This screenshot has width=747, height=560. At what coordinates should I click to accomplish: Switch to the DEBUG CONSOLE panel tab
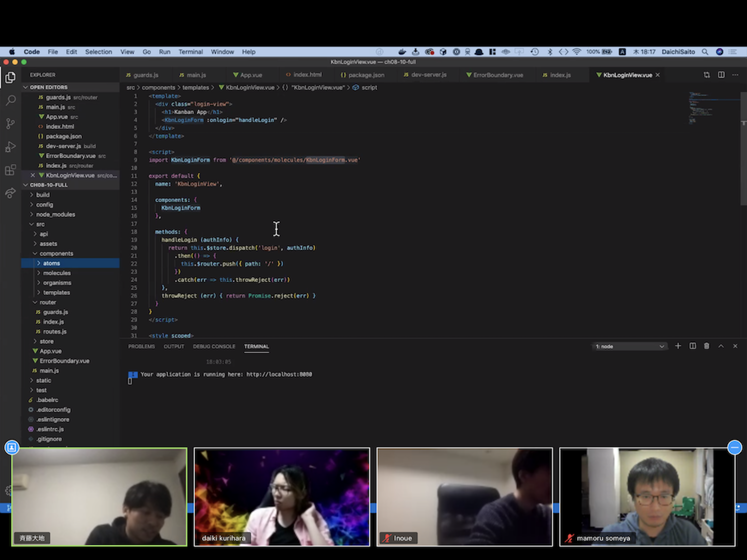pyautogui.click(x=214, y=346)
